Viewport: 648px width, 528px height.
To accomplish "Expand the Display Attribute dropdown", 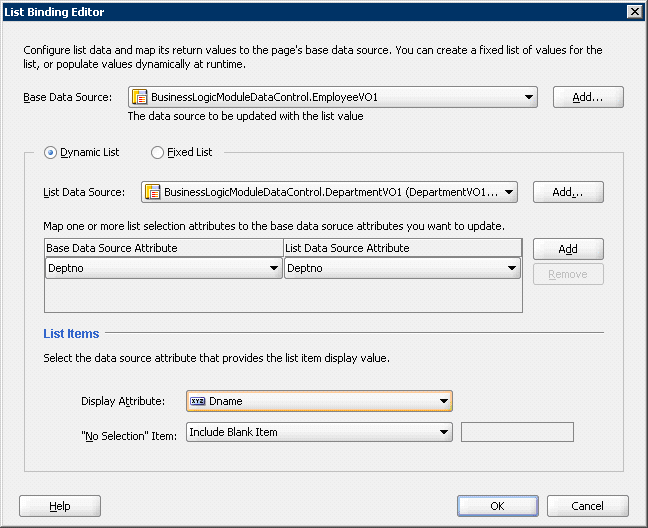I will [x=443, y=401].
